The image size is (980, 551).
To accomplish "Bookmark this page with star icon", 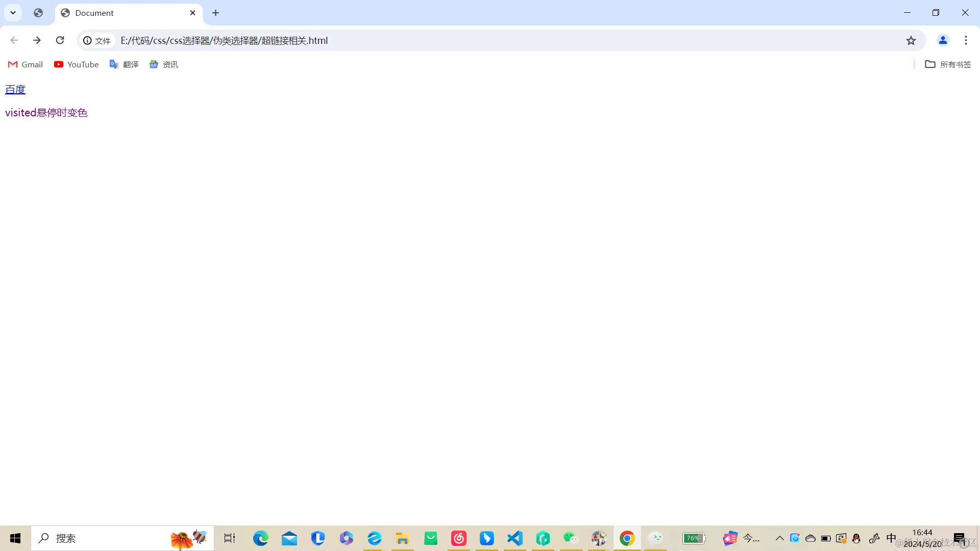I will pos(911,40).
